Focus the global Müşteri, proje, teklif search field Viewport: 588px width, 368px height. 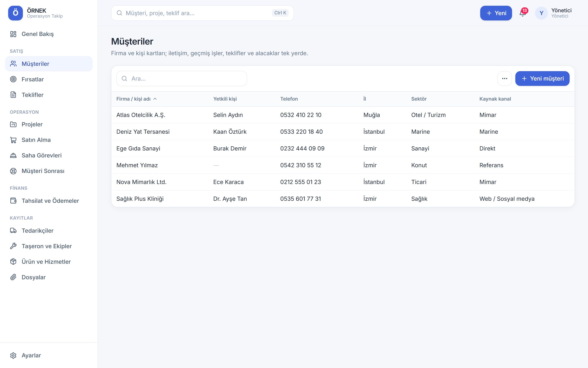tap(202, 13)
